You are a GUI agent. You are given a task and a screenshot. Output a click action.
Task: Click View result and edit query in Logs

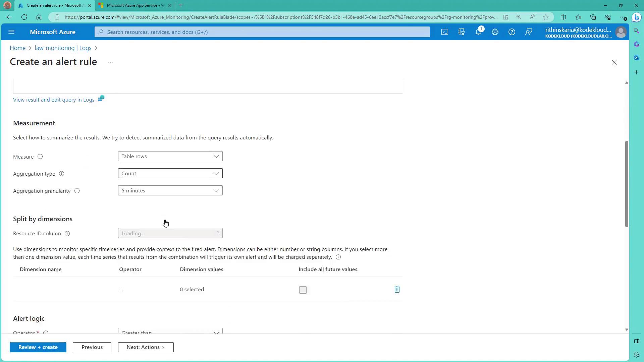click(x=54, y=100)
